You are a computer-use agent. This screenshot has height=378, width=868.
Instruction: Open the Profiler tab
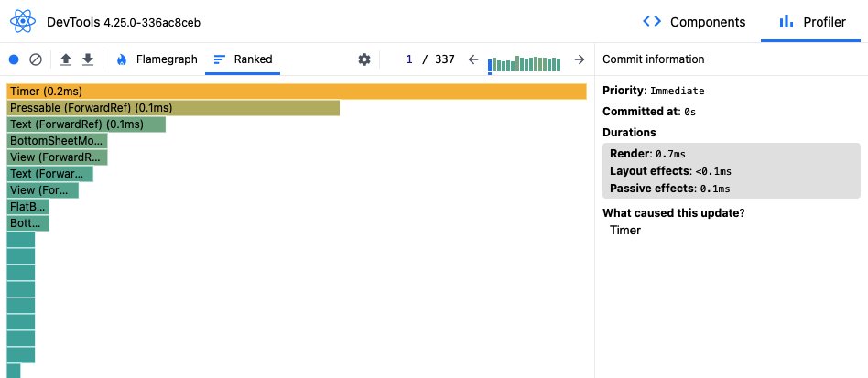813,22
